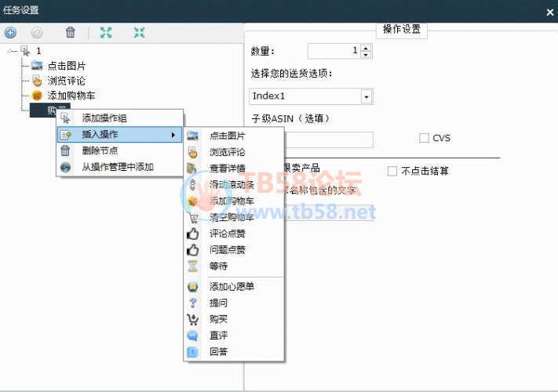Viewport: 558px width, 392px height.
Task: Enable the CVS checkbox
Action: [425, 138]
